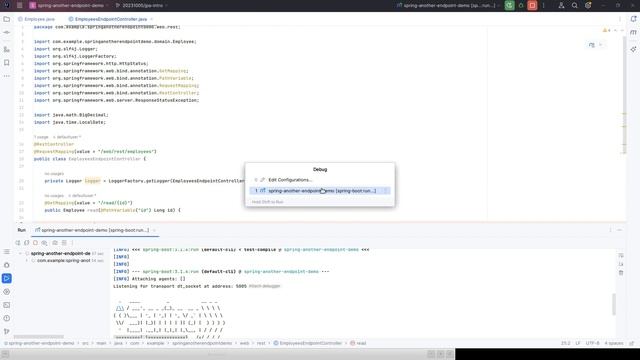This screenshot has width=640, height=360.
Task: Click the Maven reload floating icon in editor
Action: 592,45
